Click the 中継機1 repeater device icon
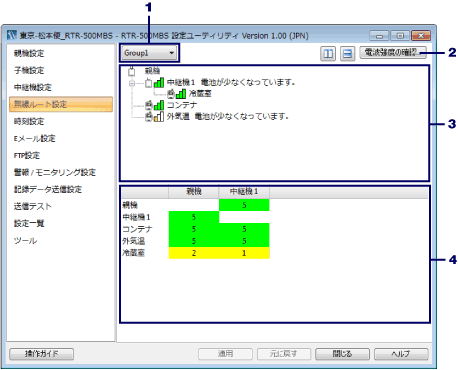The image size is (458, 370). click(149, 83)
